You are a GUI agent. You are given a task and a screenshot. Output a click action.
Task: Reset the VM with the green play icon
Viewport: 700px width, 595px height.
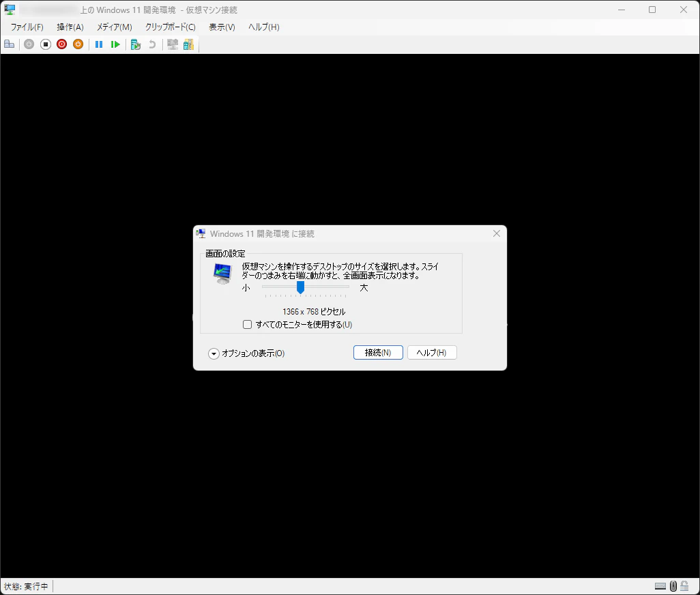[115, 44]
